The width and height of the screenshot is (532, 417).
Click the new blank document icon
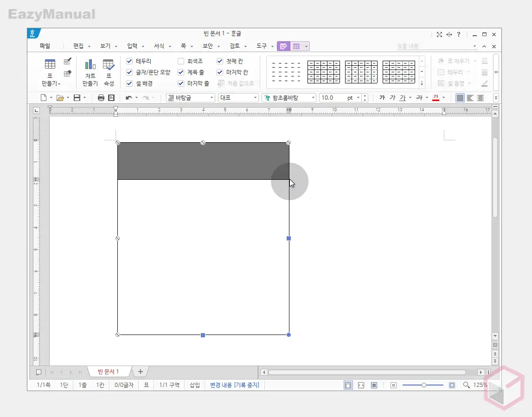click(44, 98)
